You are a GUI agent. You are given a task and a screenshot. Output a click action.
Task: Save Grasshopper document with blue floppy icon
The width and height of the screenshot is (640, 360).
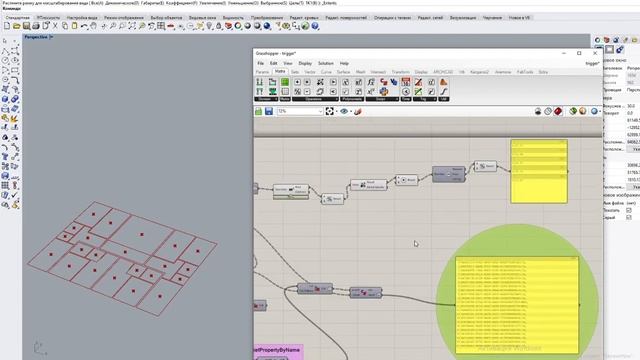pos(269,111)
